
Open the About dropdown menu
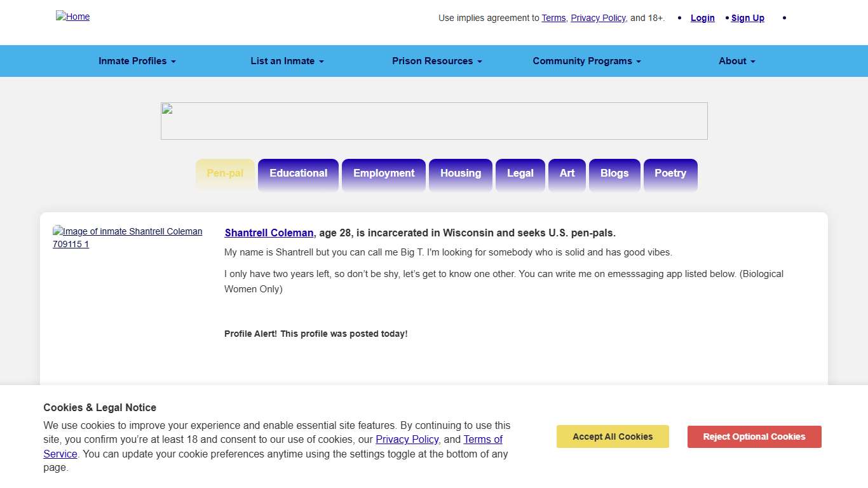click(x=736, y=61)
